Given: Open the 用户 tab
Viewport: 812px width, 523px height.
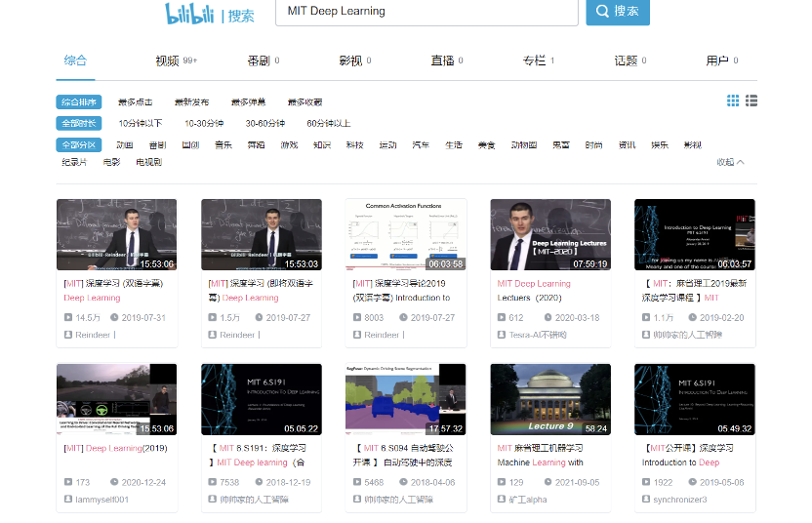Looking at the screenshot, I should (x=722, y=60).
